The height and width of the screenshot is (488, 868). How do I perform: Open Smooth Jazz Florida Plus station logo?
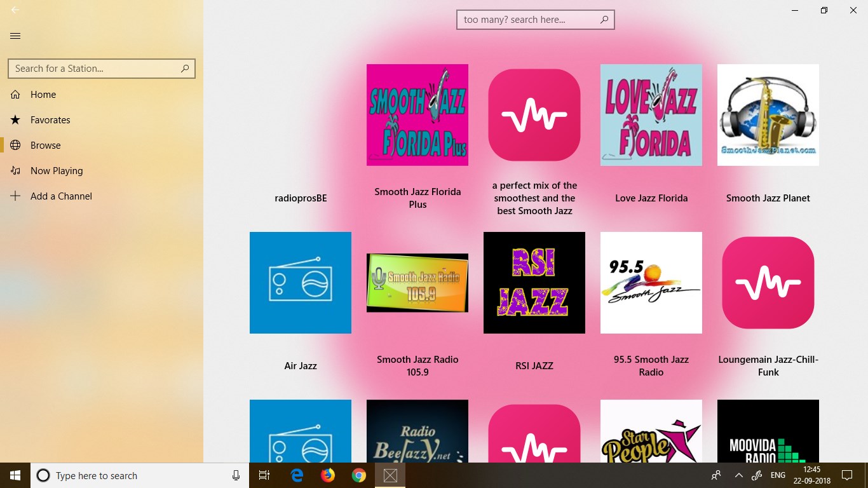pyautogui.click(x=417, y=115)
